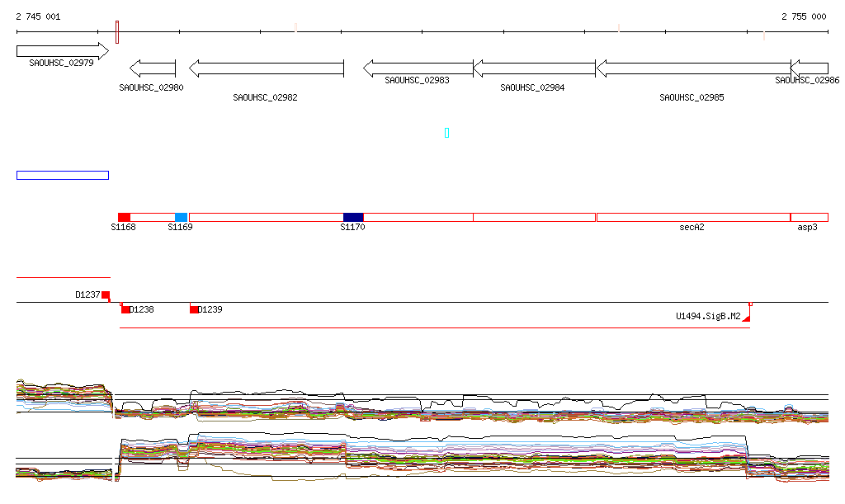Click the SAOUHSC_02983 gene arrow
845x504 pixels.
[418, 68]
